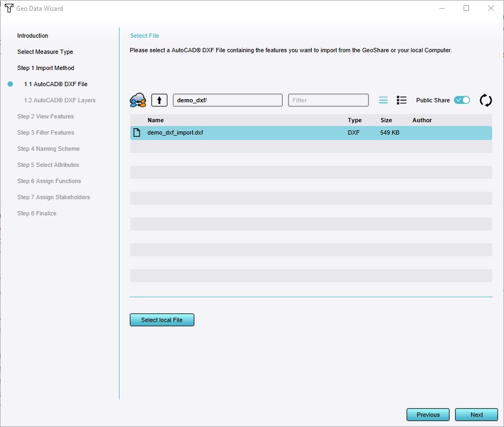This screenshot has width=504, height=427.
Task: Select 1.1 AutoCAD DXF File step
Action: coord(55,84)
